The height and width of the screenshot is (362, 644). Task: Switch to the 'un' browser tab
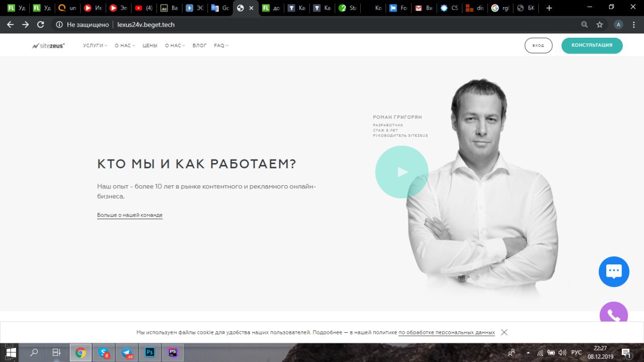(67, 8)
